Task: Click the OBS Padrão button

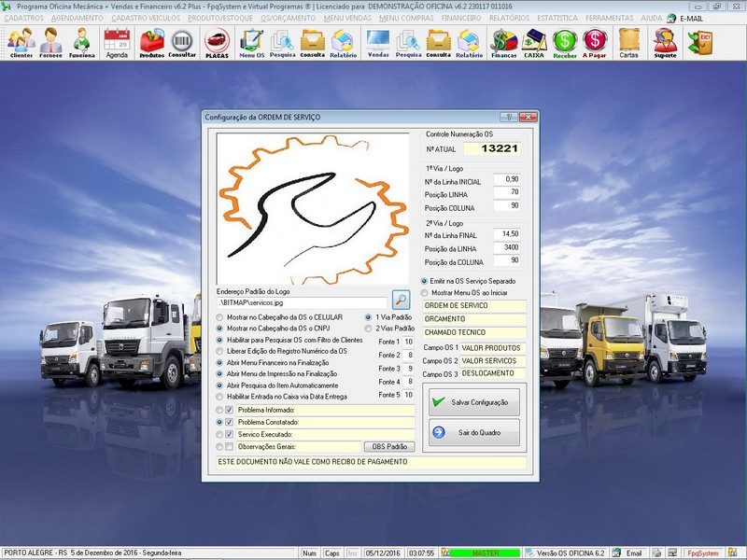Action: [x=389, y=447]
